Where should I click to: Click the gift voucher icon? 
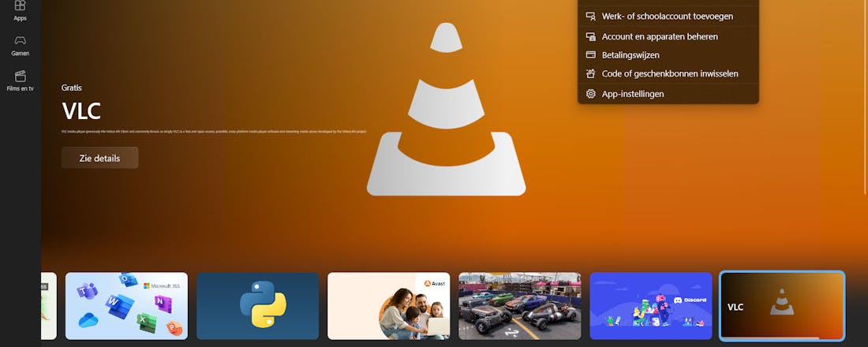click(591, 73)
